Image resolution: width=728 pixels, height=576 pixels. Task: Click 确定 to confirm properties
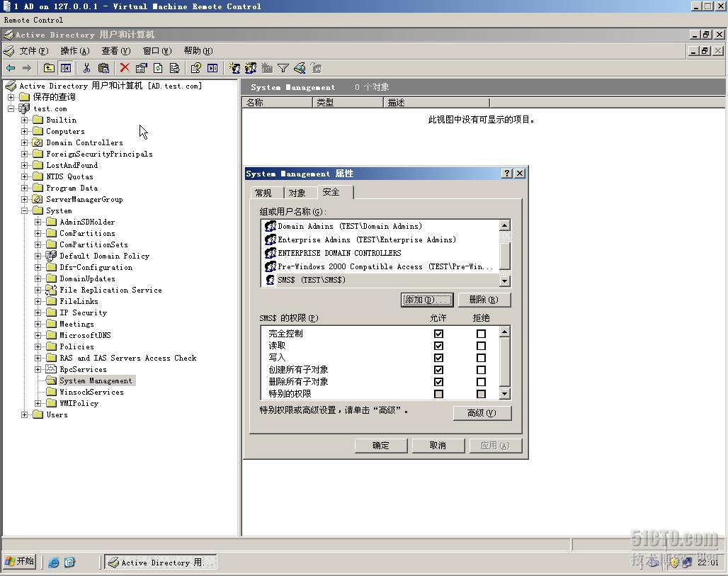(x=381, y=446)
